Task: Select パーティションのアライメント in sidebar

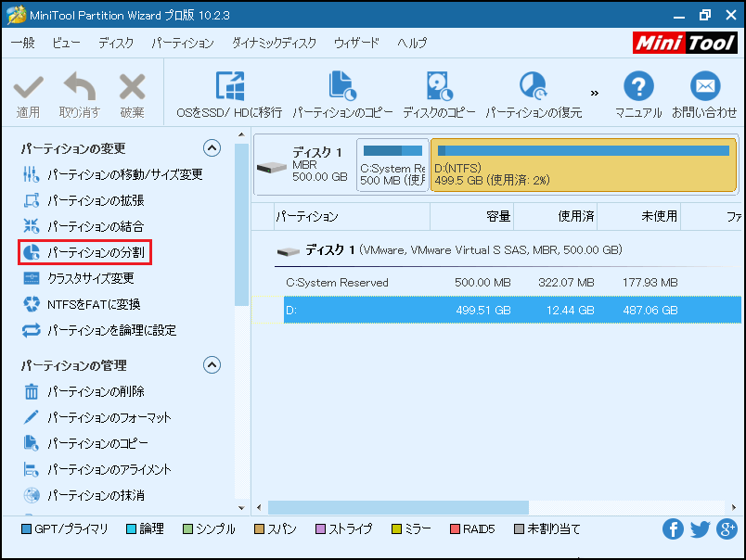Action: [x=97, y=470]
